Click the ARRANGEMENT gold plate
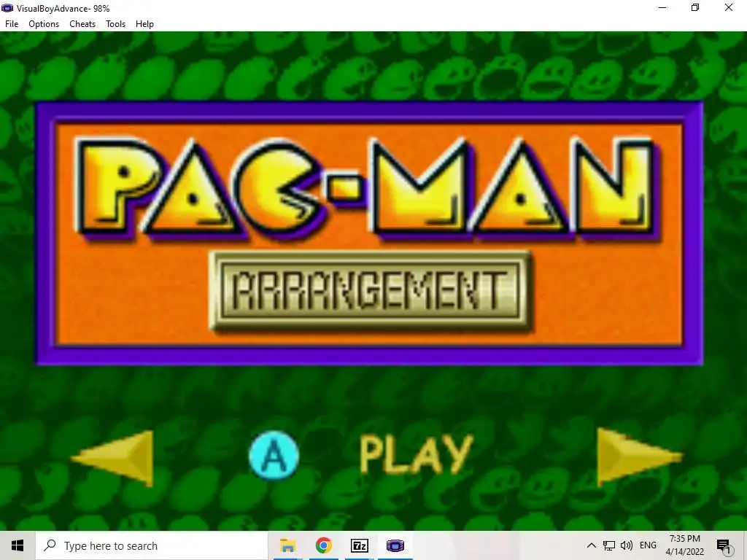This screenshot has height=560, width=747. tap(370, 290)
